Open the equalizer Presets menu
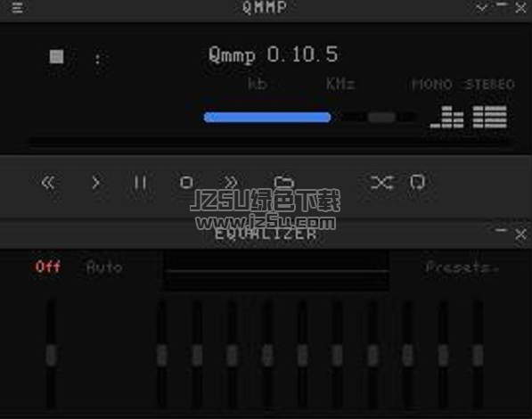Viewport: 532px width, 419px height. tap(462, 268)
